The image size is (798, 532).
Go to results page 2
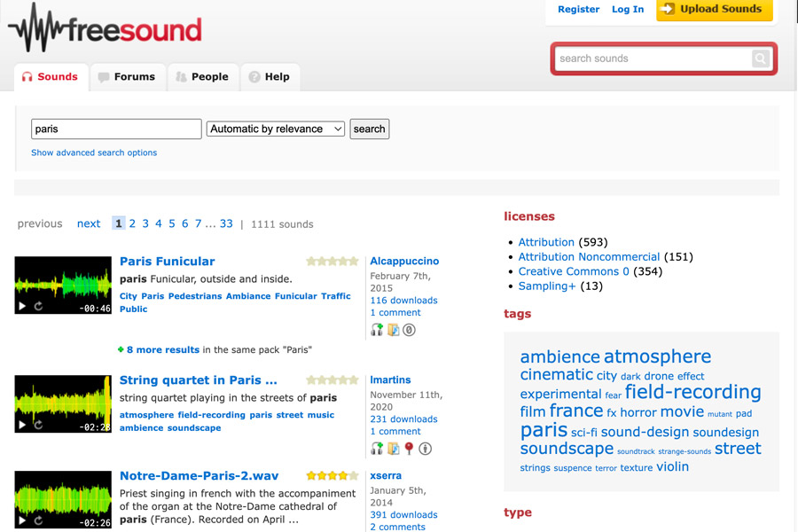(132, 223)
